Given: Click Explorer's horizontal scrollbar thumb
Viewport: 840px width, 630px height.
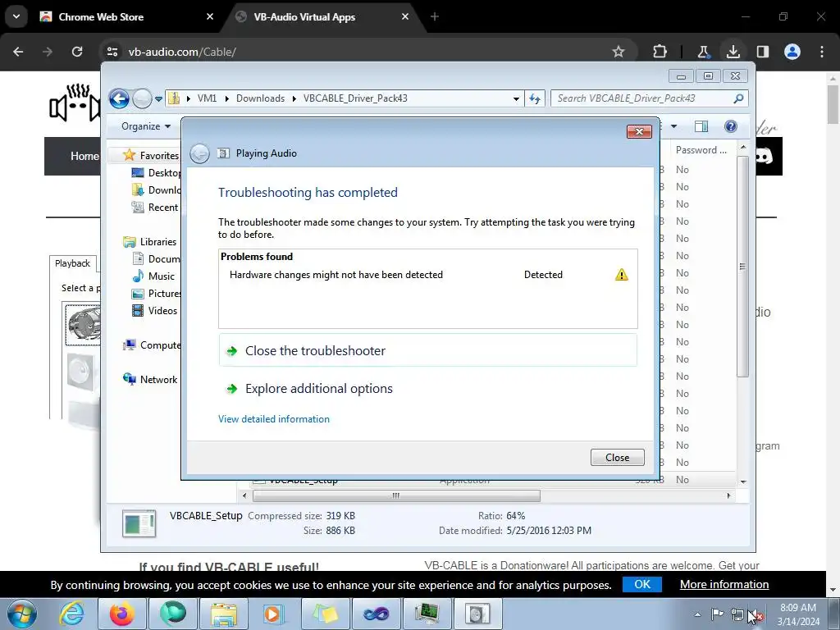Looking at the screenshot, I should pyautogui.click(x=396, y=495).
